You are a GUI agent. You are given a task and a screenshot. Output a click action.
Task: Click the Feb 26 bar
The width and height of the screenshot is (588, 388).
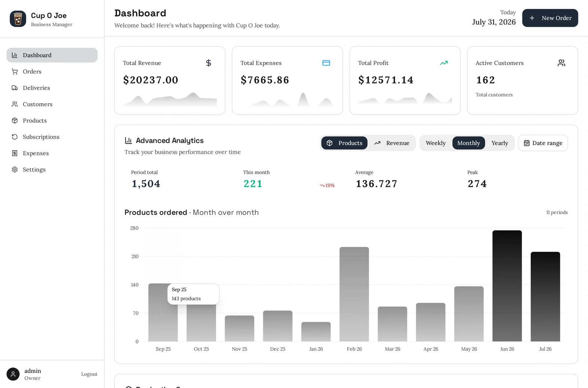click(x=354, y=294)
